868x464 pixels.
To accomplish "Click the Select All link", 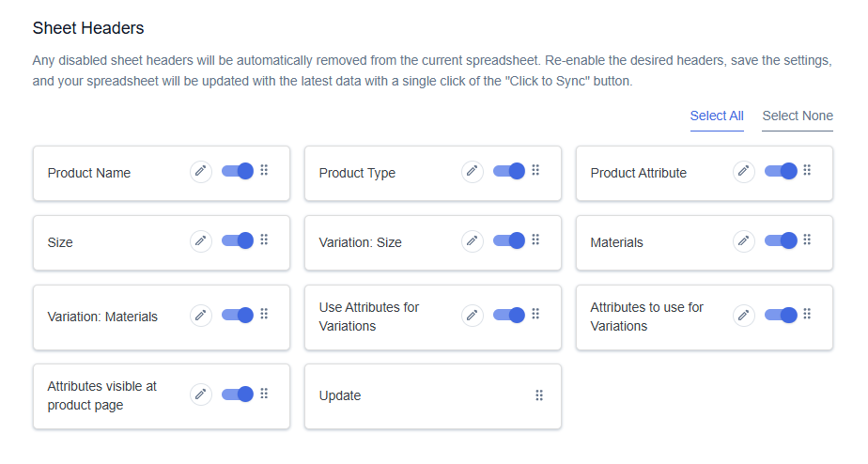I will 717,116.
